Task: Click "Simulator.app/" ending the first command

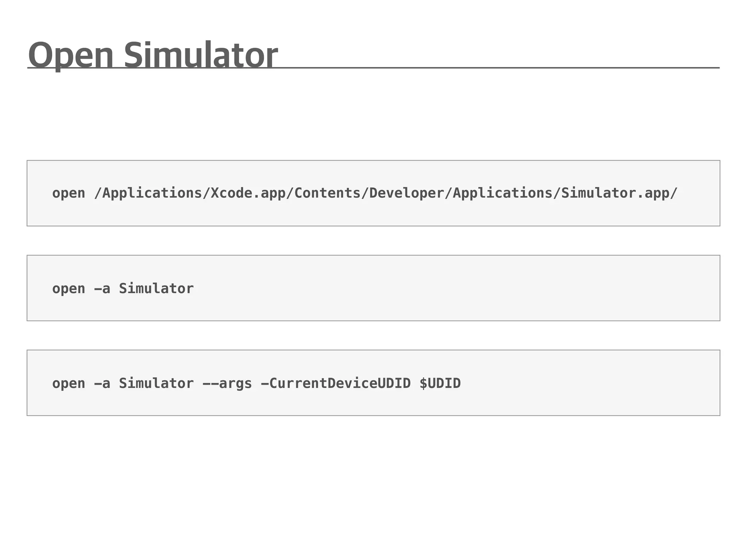Action: [x=619, y=193]
